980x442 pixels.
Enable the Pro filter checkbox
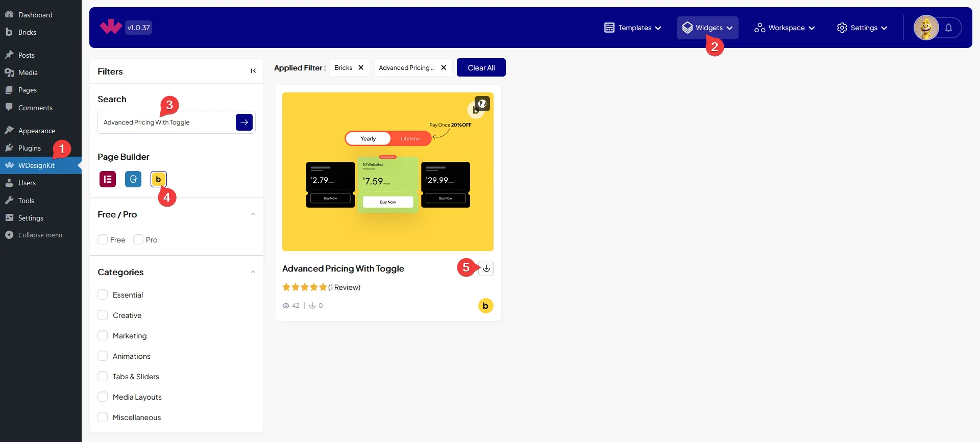138,240
